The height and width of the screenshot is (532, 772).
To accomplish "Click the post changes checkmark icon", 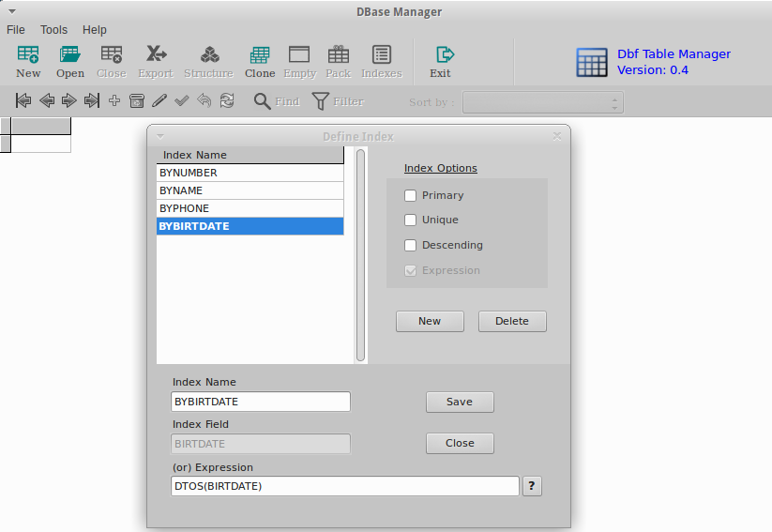I will point(182,100).
